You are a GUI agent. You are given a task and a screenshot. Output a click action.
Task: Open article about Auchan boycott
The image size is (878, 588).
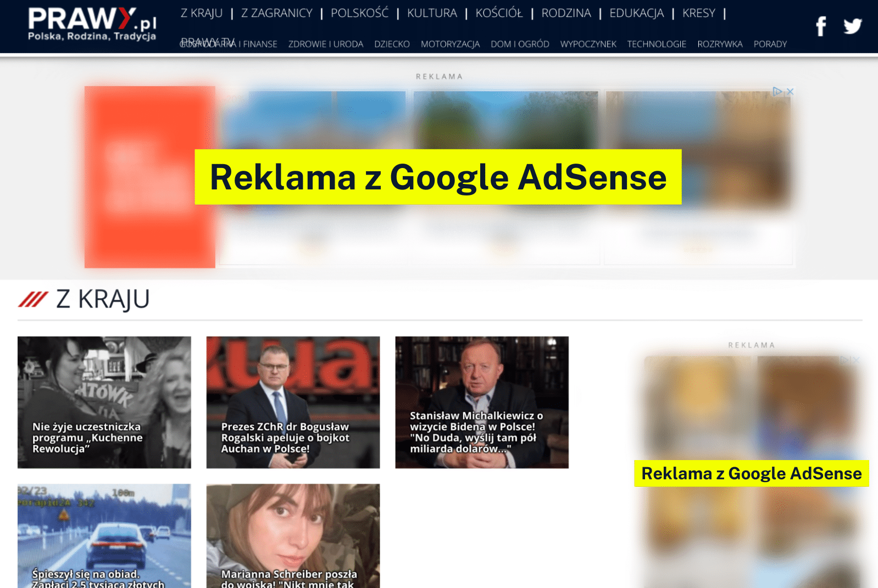(293, 402)
